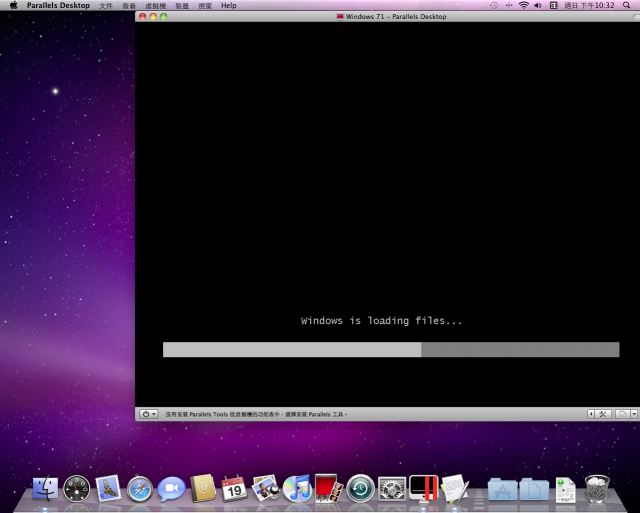Open Dashboard in the Dock
The height and width of the screenshot is (513, 640).
tap(77, 489)
